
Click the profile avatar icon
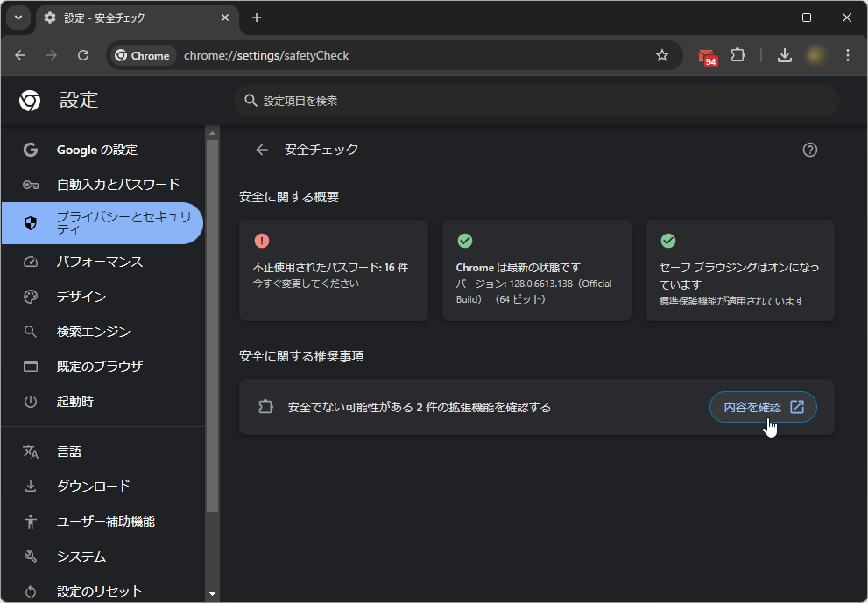point(816,54)
